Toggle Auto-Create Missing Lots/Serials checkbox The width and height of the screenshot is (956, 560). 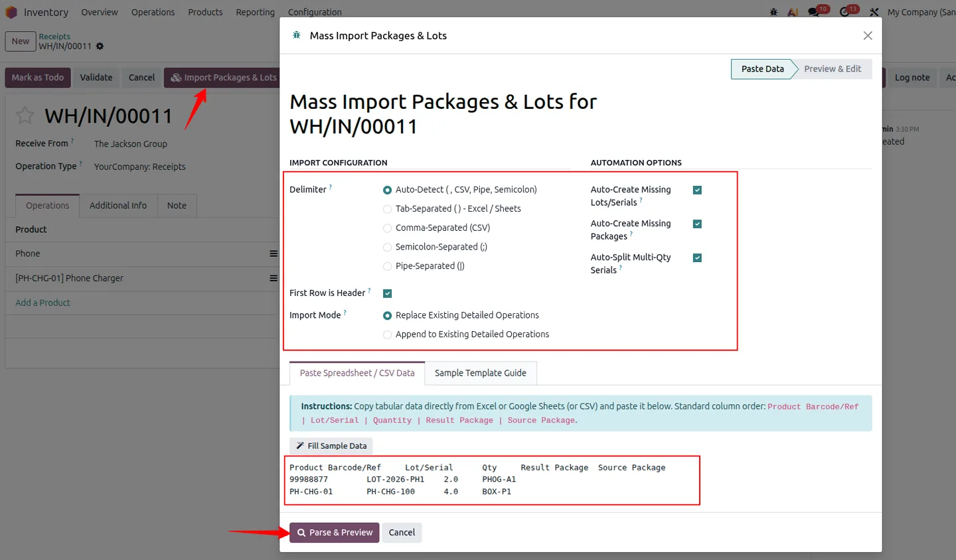point(697,190)
